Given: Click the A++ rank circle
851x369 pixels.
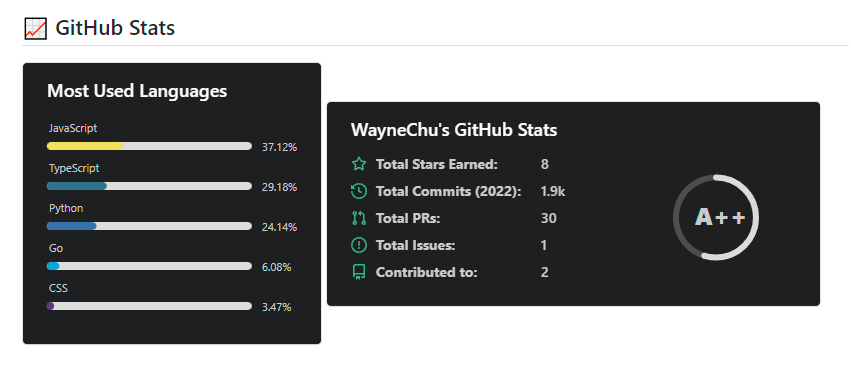Looking at the screenshot, I should click(716, 218).
